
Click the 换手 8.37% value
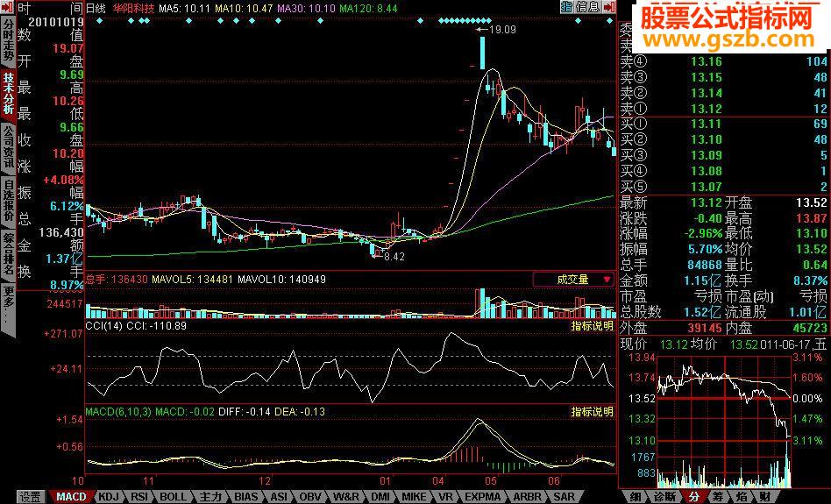click(x=810, y=280)
